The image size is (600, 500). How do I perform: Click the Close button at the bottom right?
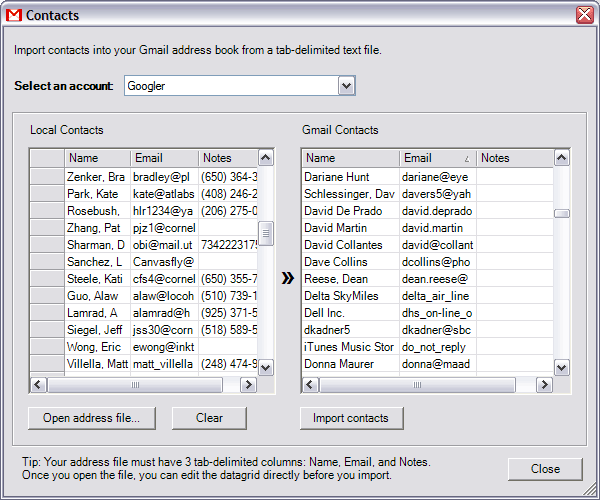[545, 469]
